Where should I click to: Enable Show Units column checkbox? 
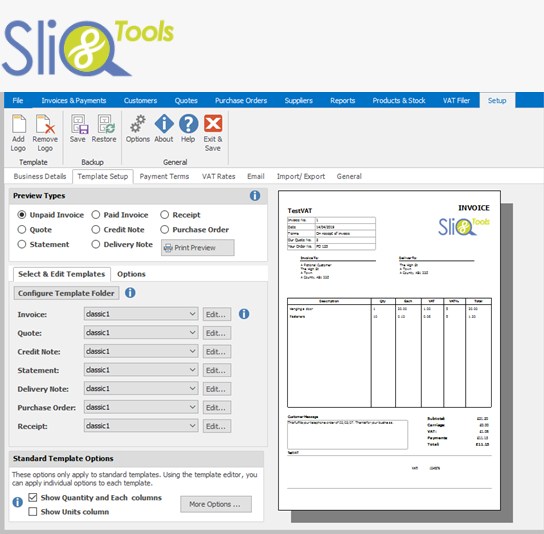(x=33, y=511)
